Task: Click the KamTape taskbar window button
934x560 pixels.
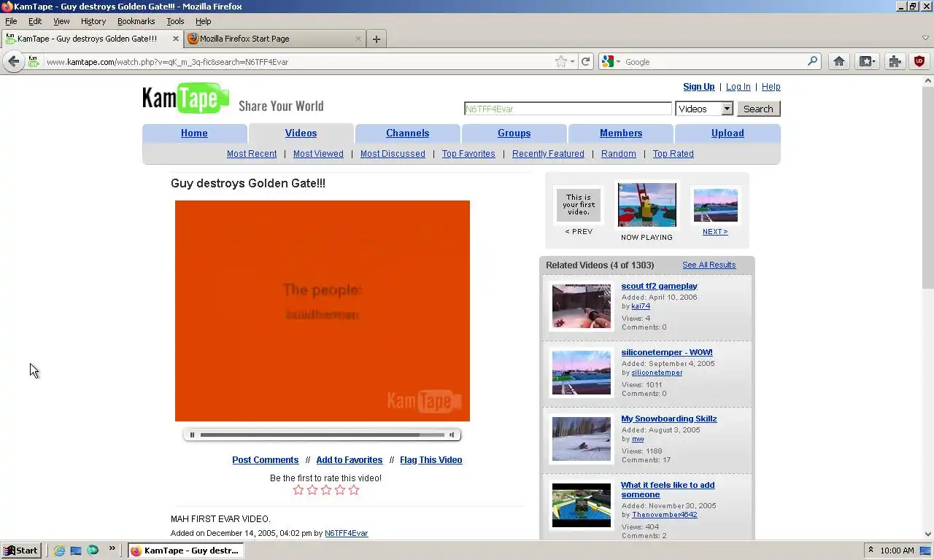Action: point(185,551)
